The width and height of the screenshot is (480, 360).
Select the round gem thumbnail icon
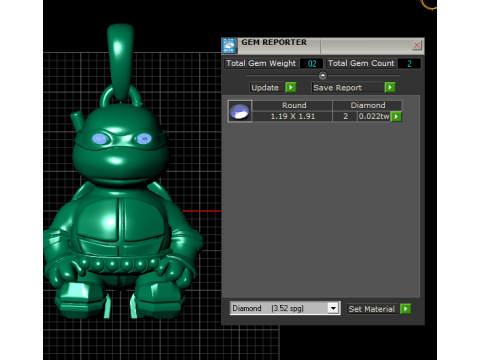pyautogui.click(x=240, y=111)
